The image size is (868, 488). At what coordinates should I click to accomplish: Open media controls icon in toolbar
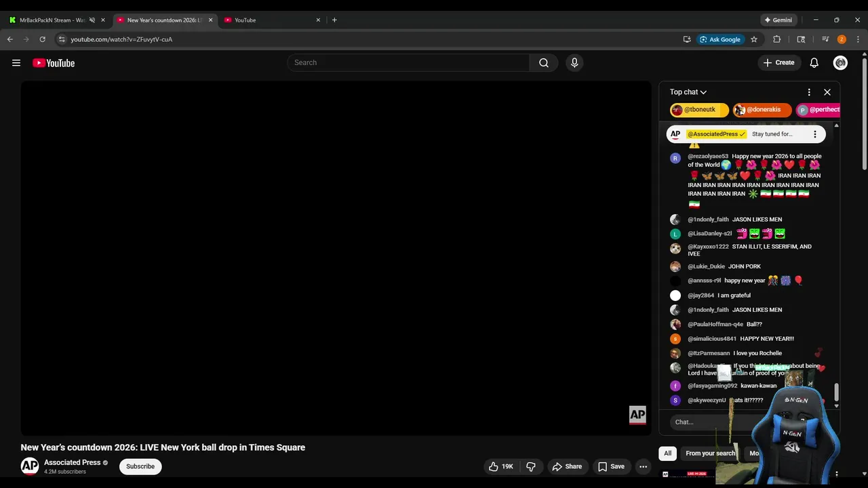(825, 39)
